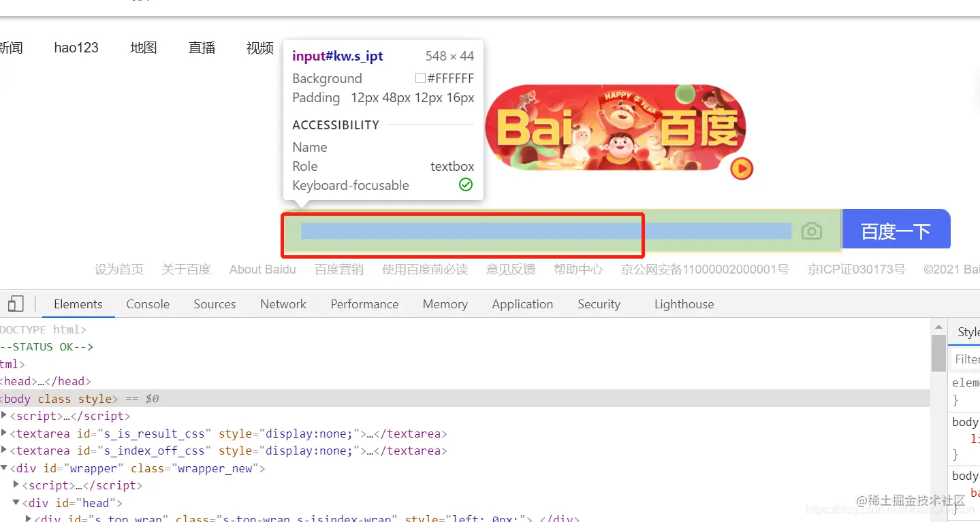
Task: Click the Baidu search input field
Action: (x=563, y=231)
